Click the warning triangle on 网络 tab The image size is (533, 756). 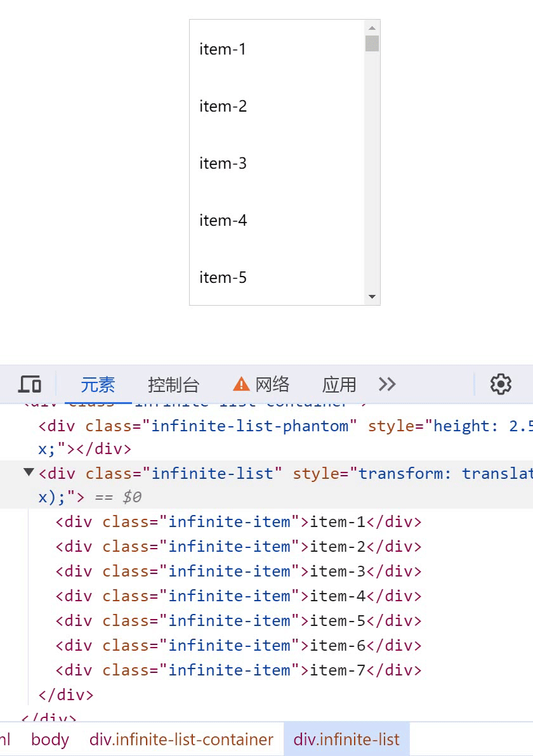click(240, 383)
